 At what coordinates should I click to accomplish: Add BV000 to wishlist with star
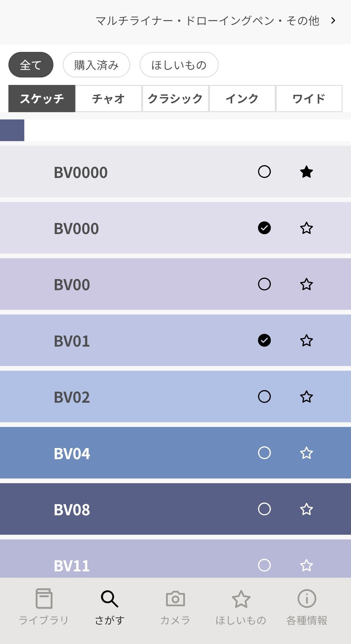click(306, 228)
